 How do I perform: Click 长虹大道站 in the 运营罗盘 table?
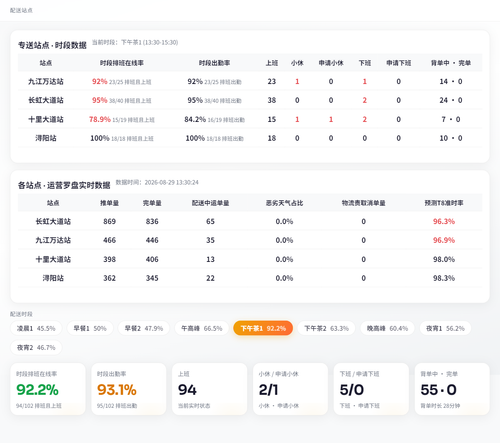click(53, 221)
